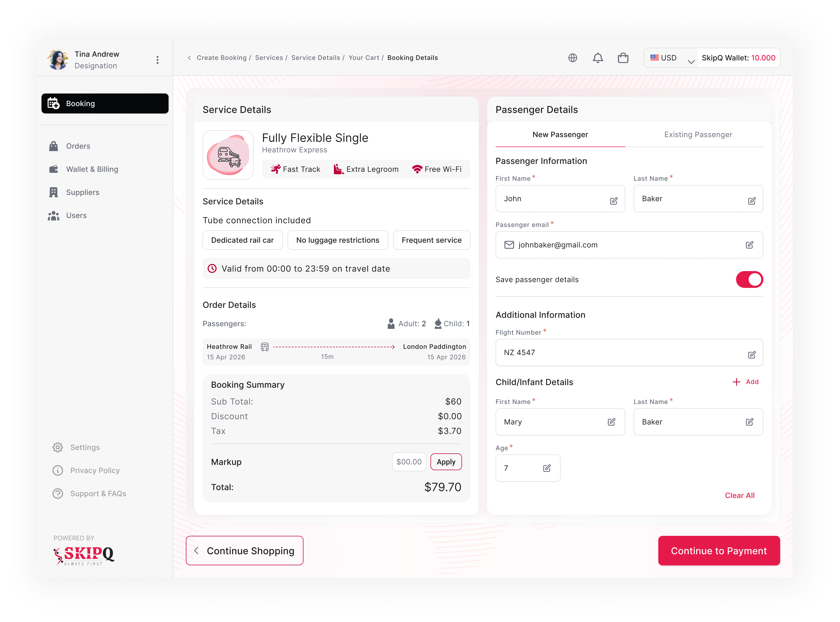Edit the passenger Last Name Baker field icon
Screen dimensions: 840x622
[x=752, y=201]
